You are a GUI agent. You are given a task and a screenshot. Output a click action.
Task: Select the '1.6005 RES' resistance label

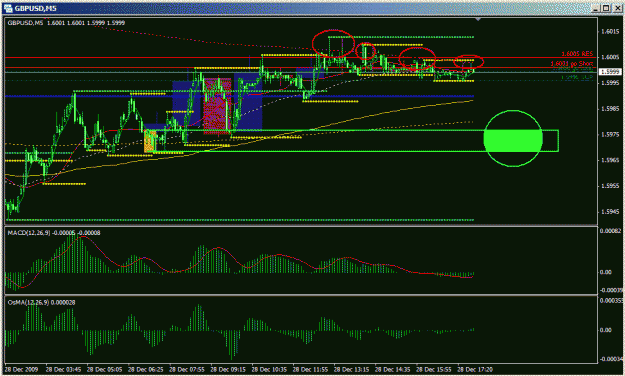pos(577,53)
